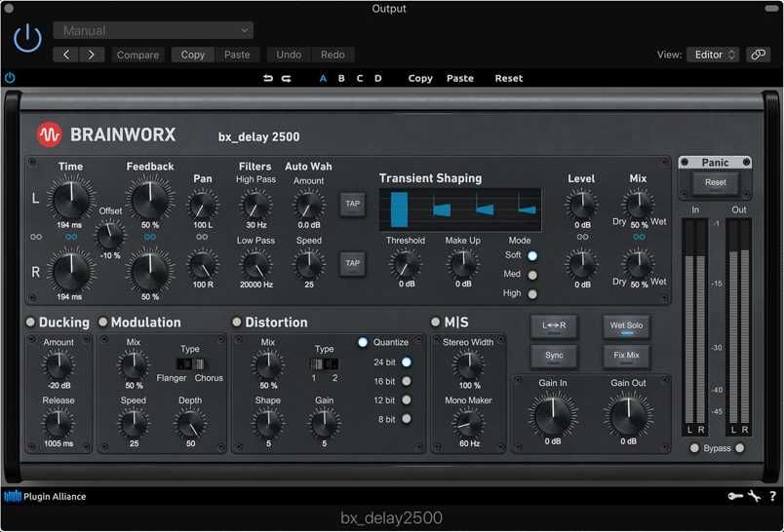Toggle the Sync button
The width and height of the screenshot is (784, 532).
[x=554, y=357]
